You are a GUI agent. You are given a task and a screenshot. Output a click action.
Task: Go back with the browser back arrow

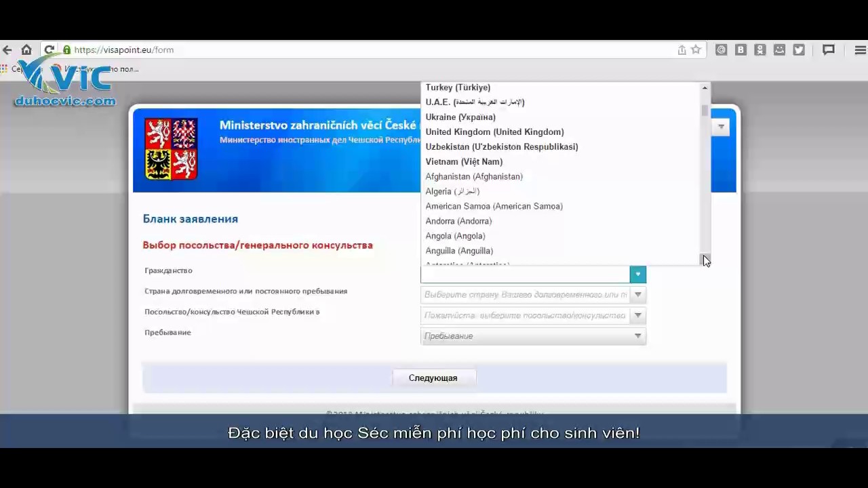click(7, 49)
